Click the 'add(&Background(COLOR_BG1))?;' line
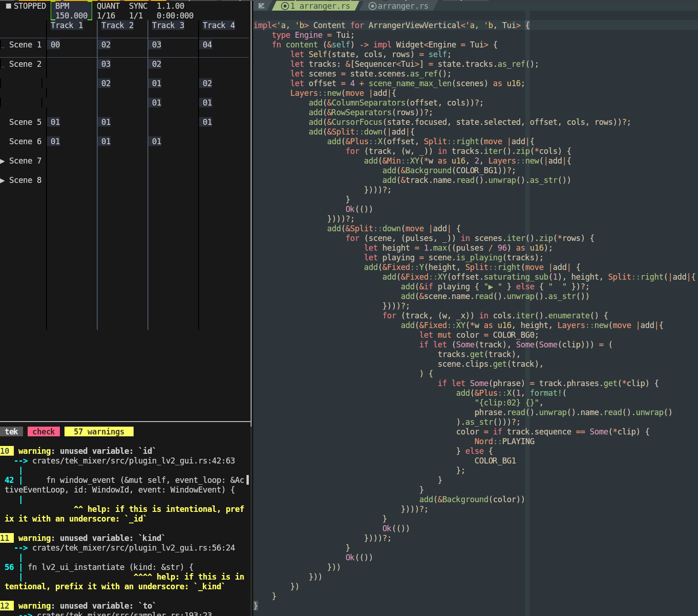 coord(449,170)
